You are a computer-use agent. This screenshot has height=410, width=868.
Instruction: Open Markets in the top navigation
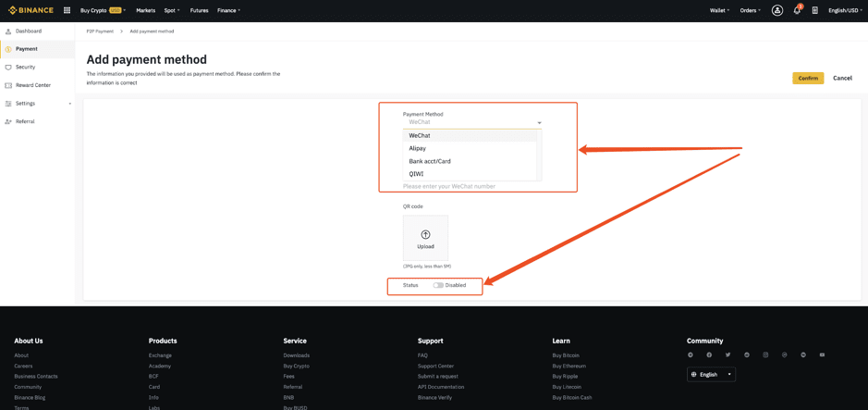pyautogui.click(x=145, y=10)
